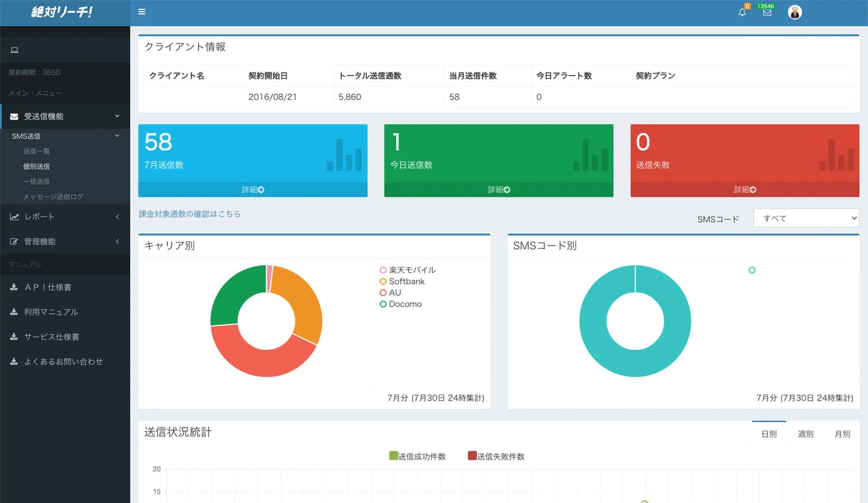868x503 pixels.
Task: Open the mail envelope icon with 13546 badge
Action: pos(767,12)
